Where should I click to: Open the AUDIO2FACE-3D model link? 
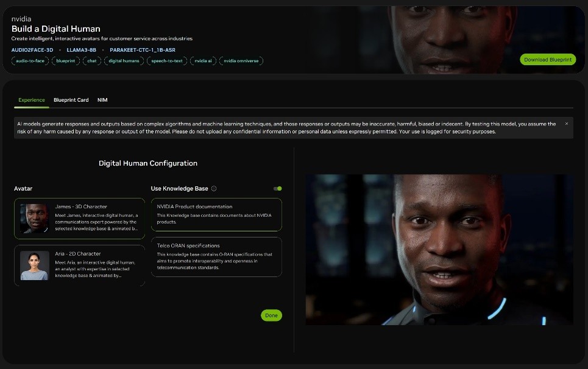click(32, 50)
